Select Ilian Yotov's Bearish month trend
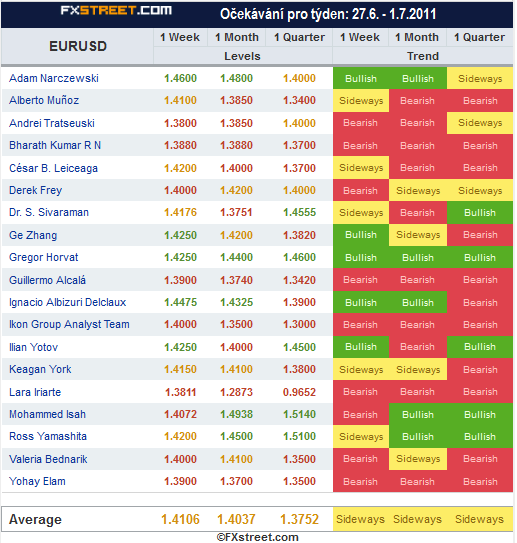The image size is (517, 543). pyautogui.click(x=418, y=347)
